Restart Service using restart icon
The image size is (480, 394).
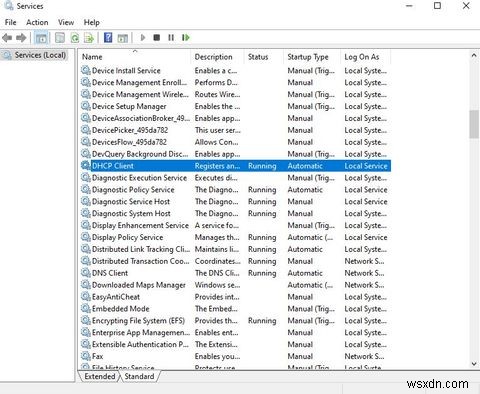click(186, 37)
